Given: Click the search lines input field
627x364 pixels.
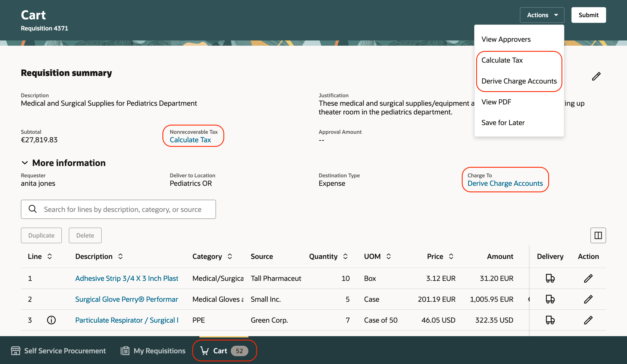Looking at the screenshot, I should 122,209.
